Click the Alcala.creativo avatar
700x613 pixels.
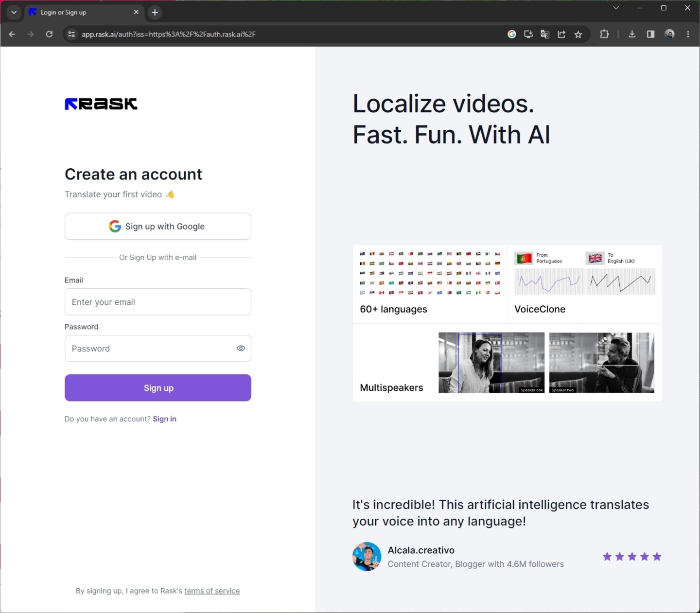(367, 557)
